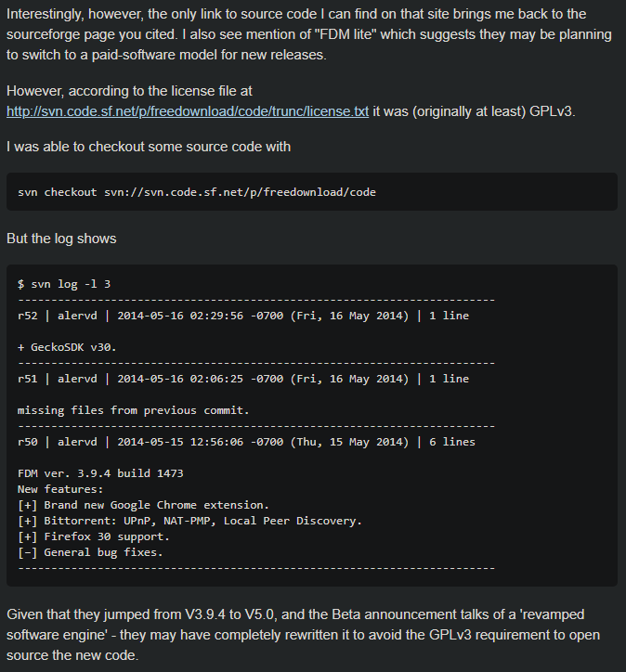This screenshot has width=626, height=672.
Task: Click 'missing files from previous commit.' text
Action: coord(133,410)
